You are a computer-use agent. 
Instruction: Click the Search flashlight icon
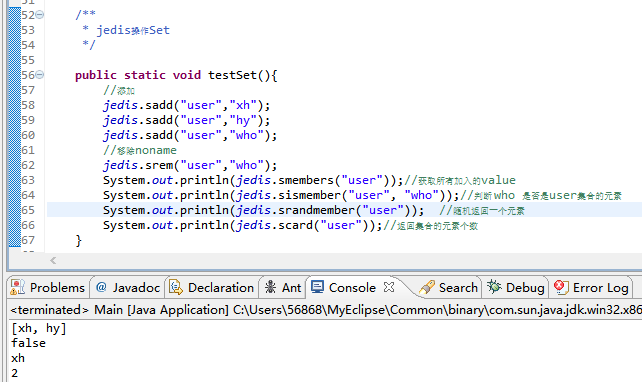tap(427, 287)
